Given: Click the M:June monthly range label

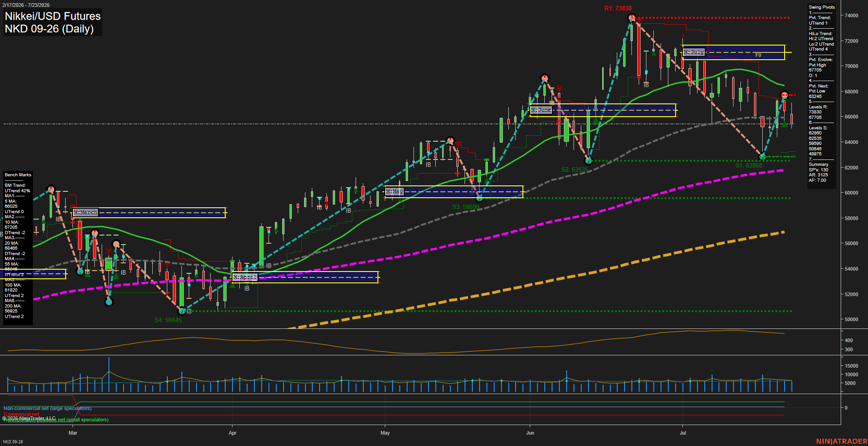Looking at the screenshot, I should pyautogui.click(x=541, y=110).
